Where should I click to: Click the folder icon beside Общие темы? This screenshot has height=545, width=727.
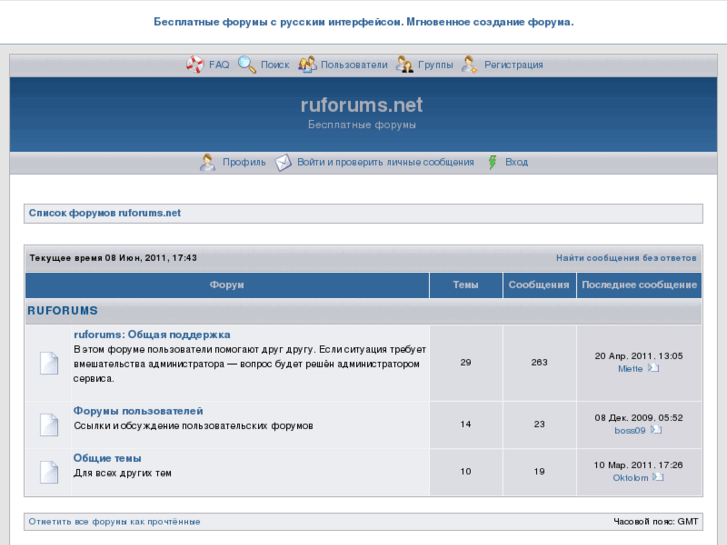coord(49,472)
